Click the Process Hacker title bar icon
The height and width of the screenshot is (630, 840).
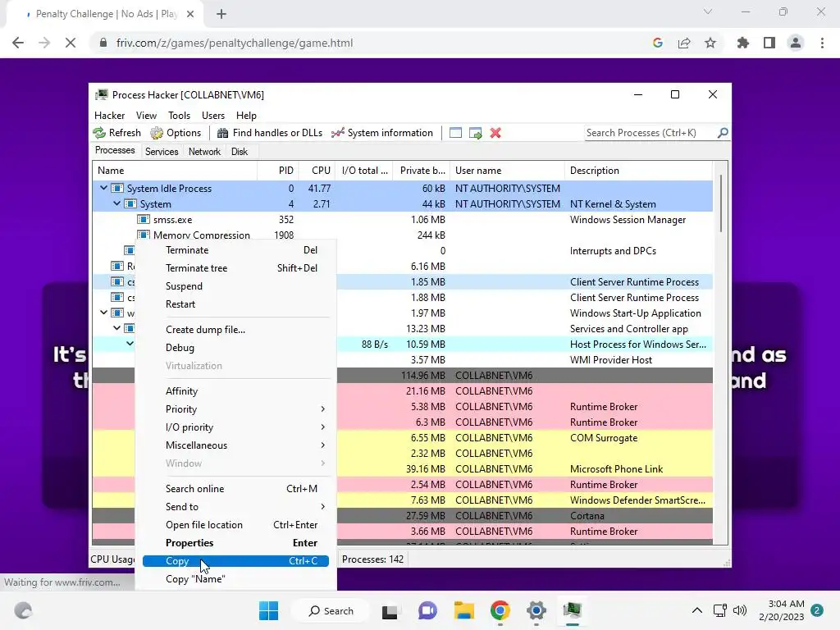pyautogui.click(x=101, y=95)
